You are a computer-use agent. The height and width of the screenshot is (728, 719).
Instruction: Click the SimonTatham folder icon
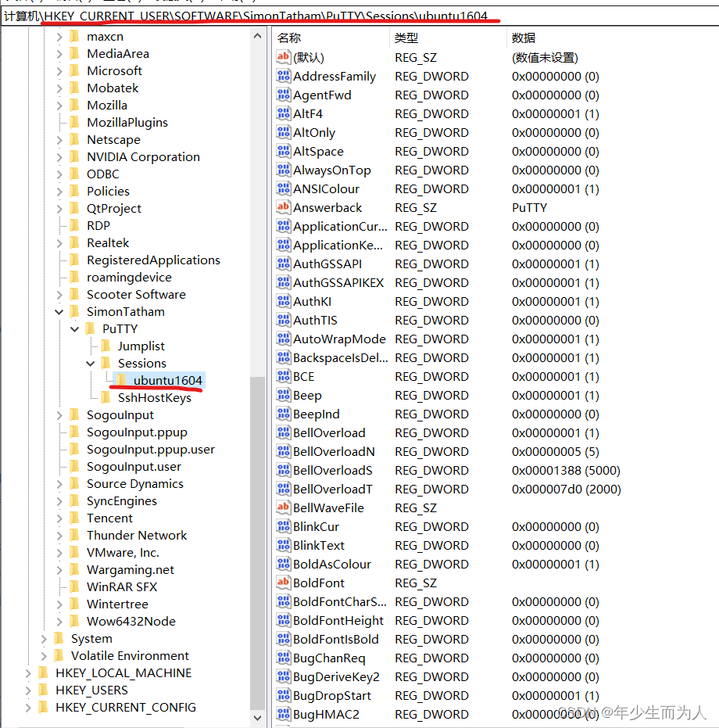coord(74,311)
